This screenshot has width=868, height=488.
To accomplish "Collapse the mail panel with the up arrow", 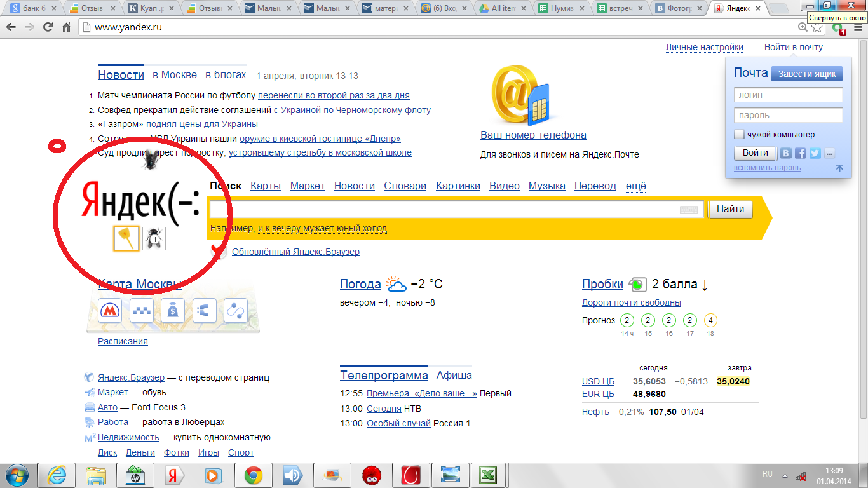I will pos(839,168).
